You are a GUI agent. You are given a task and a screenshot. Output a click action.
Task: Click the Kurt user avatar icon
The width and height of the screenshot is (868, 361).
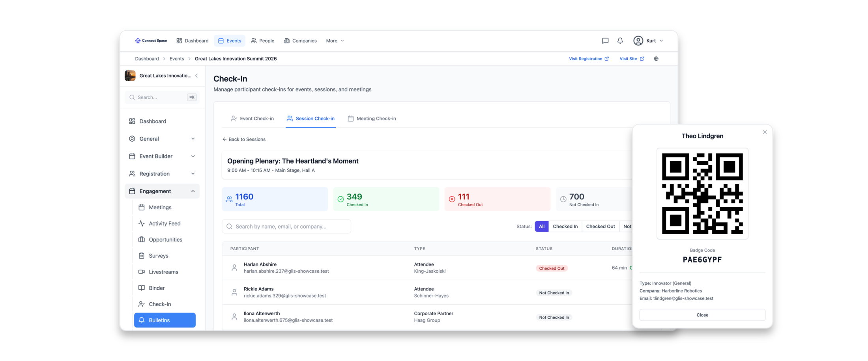point(638,41)
